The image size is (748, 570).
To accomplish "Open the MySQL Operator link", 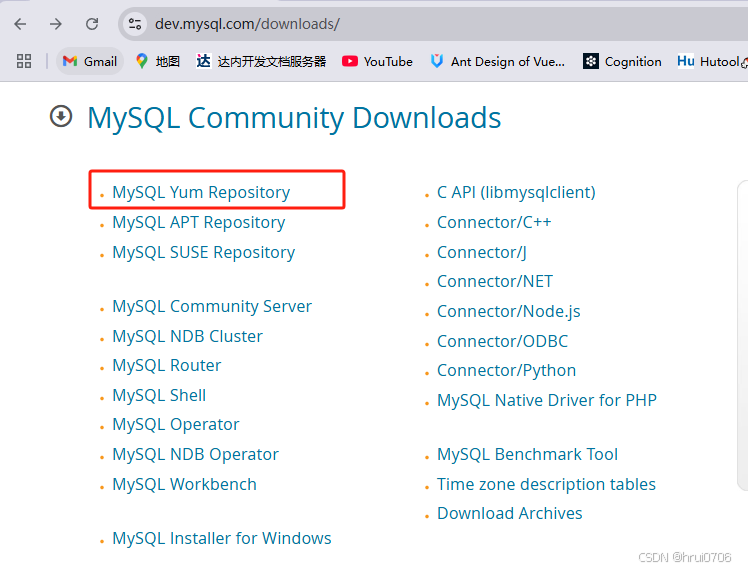I will coord(176,425).
